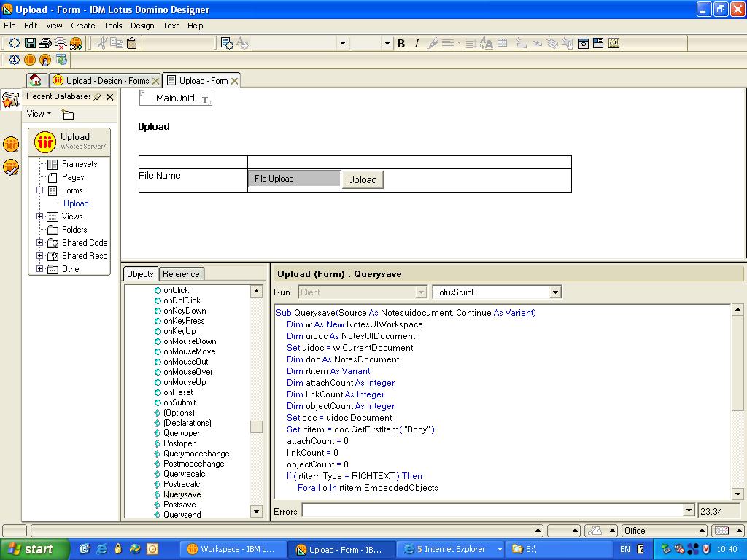Image resolution: width=747 pixels, height=560 pixels.
Task: Save the form with the floppy disk icon
Action: click(x=30, y=43)
